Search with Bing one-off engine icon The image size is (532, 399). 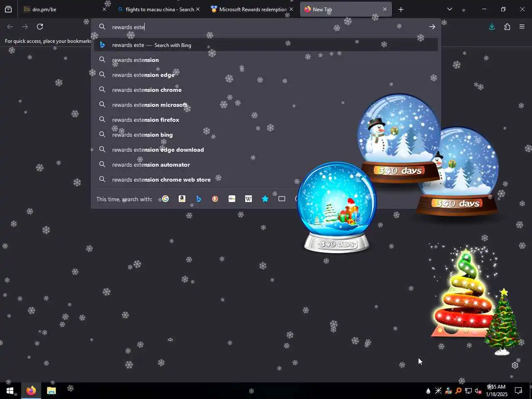click(x=199, y=199)
